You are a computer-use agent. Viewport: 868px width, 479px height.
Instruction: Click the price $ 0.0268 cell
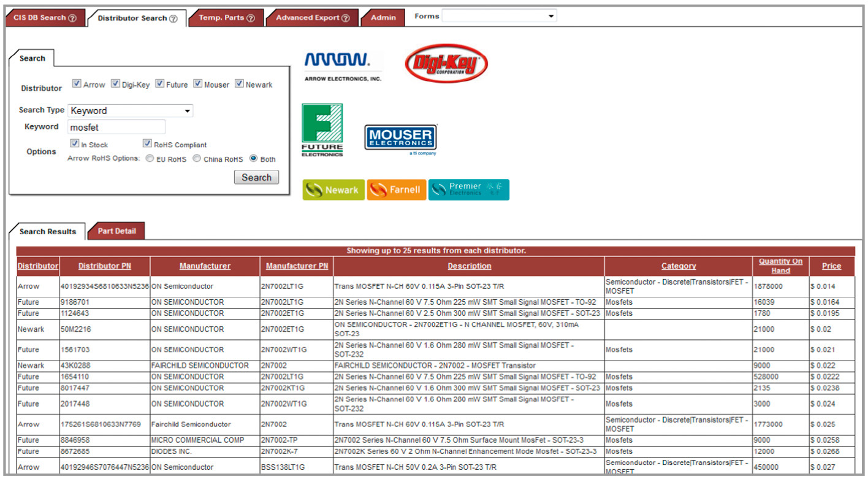click(831, 451)
